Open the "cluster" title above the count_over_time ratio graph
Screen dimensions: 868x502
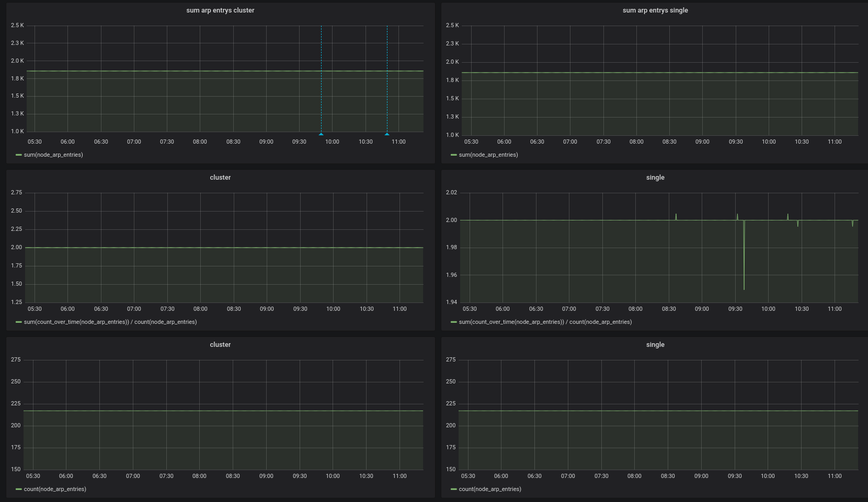click(x=220, y=178)
